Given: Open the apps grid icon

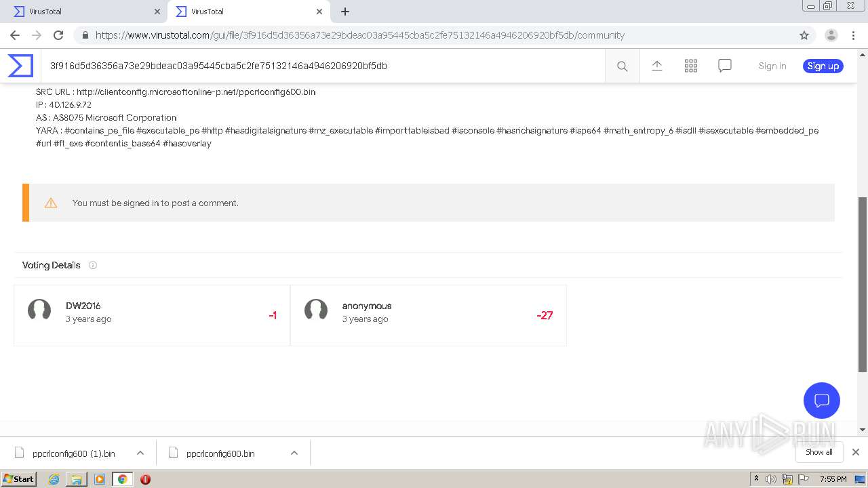Looking at the screenshot, I should click(x=691, y=66).
